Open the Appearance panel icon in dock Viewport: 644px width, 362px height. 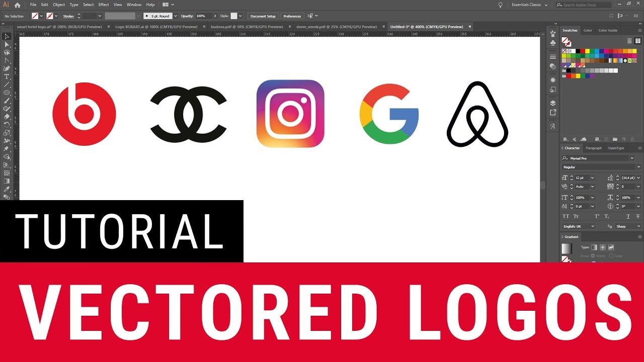553,79
